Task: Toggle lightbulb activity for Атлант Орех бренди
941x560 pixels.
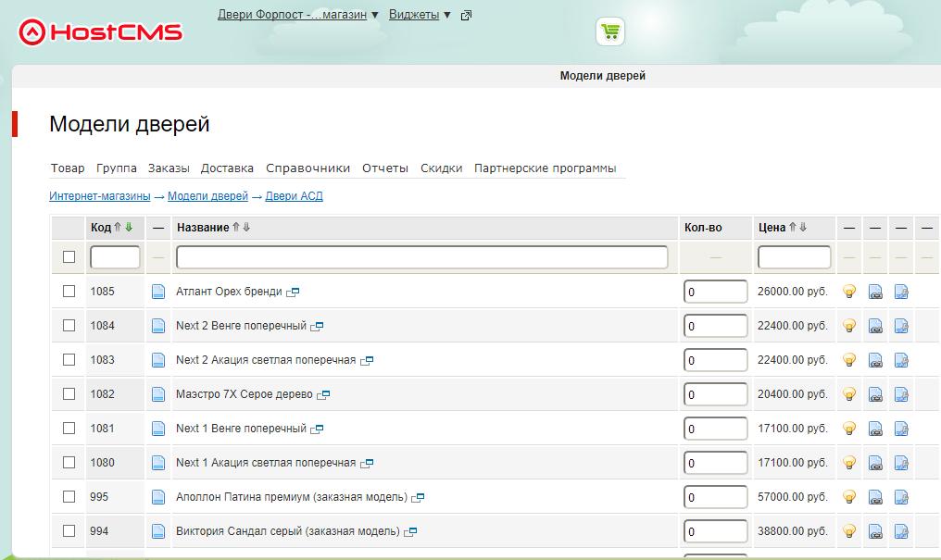Action: (849, 292)
